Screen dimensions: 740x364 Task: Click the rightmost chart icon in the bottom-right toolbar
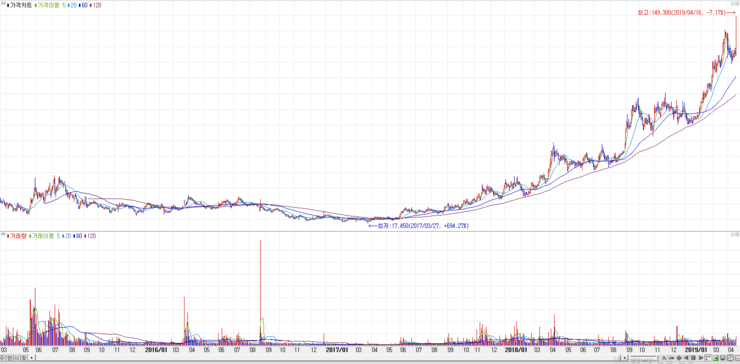point(737,358)
